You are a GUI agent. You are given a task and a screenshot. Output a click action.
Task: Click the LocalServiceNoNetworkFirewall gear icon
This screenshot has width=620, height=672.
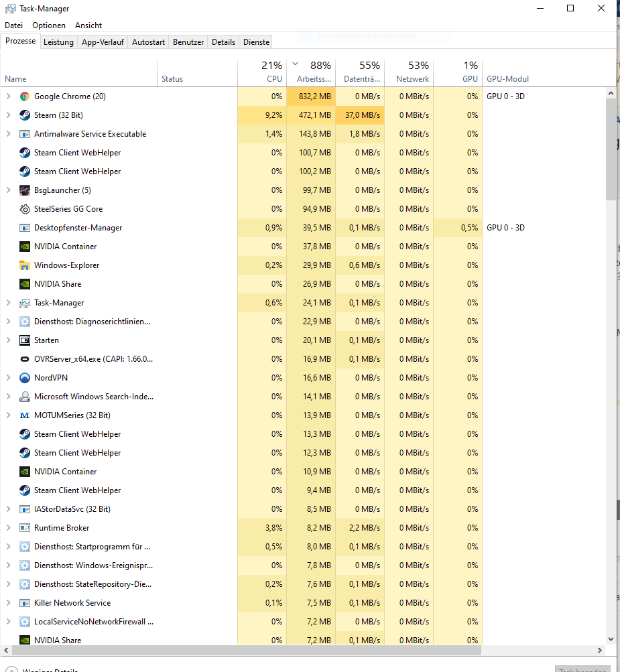click(x=25, y=622)
